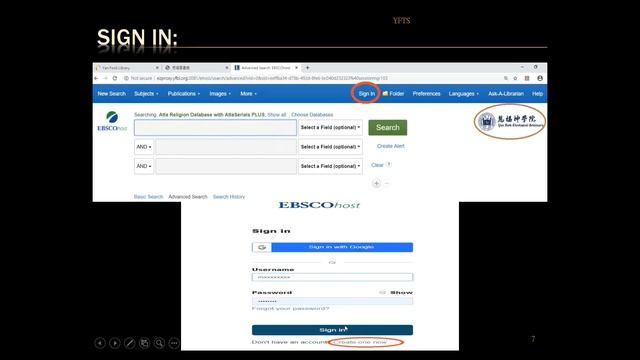Open the Folder link

click(393, 94)
